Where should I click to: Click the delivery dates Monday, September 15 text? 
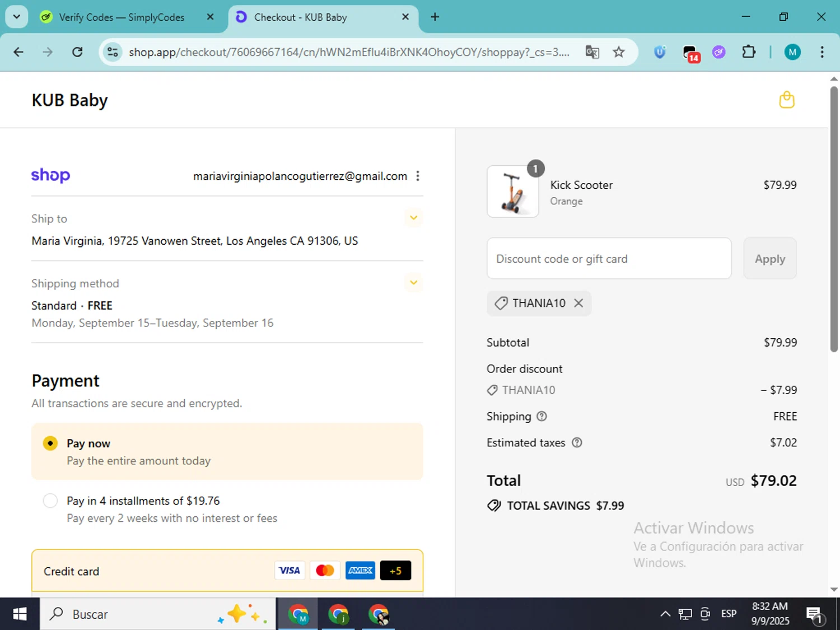pos(152,323)
